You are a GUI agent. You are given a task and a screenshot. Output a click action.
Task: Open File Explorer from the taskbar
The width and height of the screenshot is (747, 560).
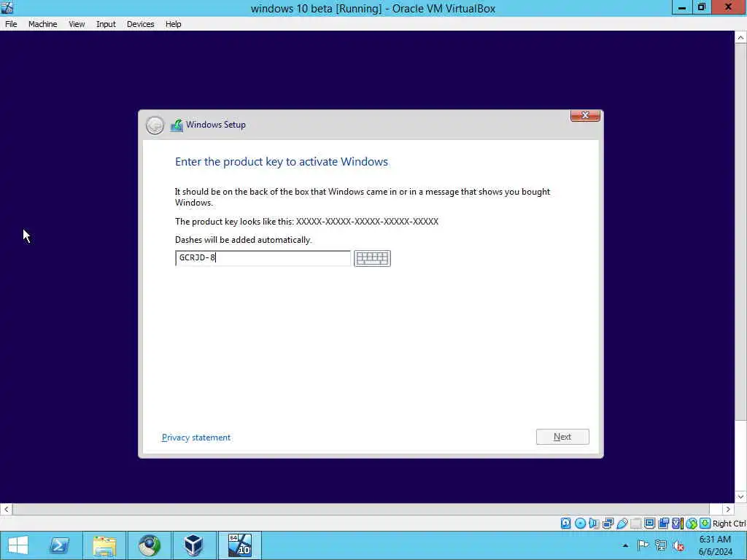click(104, 545)
